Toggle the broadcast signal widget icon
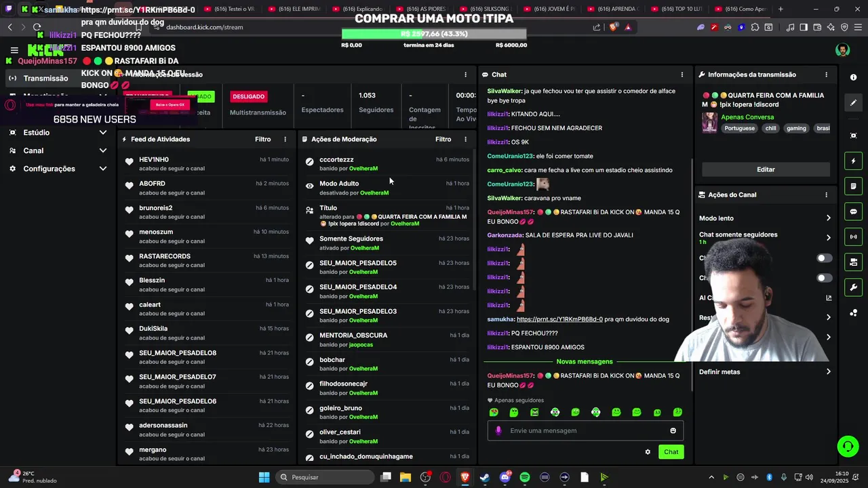This screenshot has height=488, width=868. point(854,237)
